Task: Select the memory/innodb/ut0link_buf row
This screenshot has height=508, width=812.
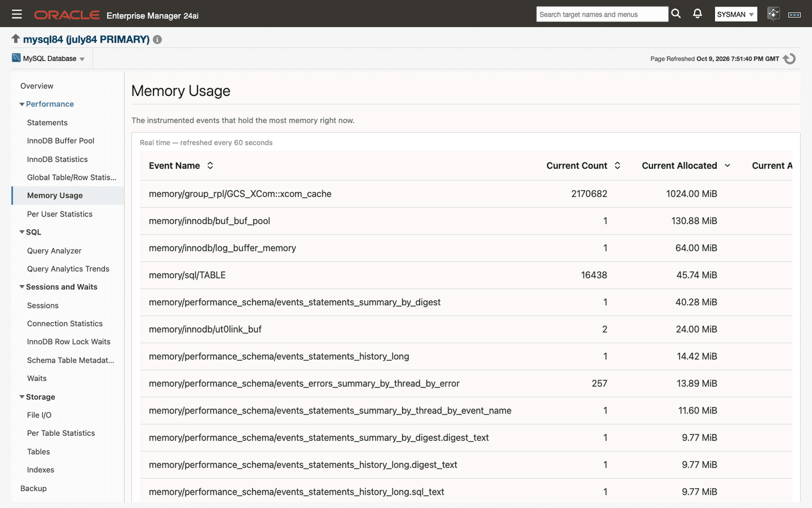Action: (x=466, y=329)
